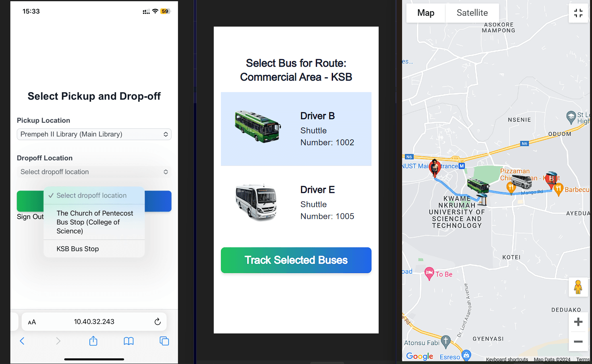The image size is (592, 364).
Task: Exit fullscreen map view
Action: [x=578, y=13]
